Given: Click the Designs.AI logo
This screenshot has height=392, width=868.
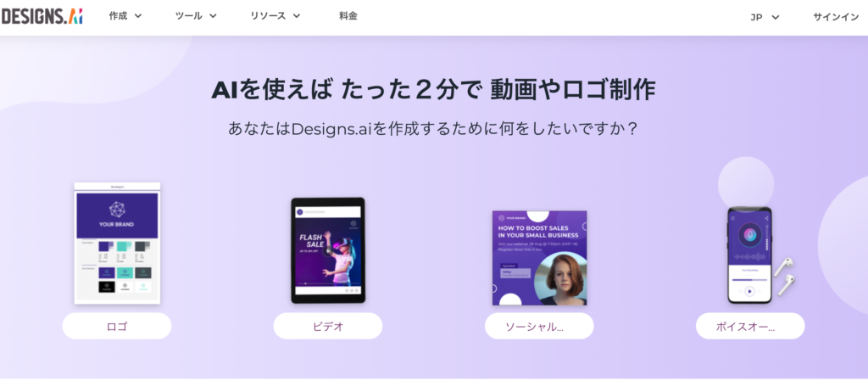Looking at the screenshot, I should point(42,17).
